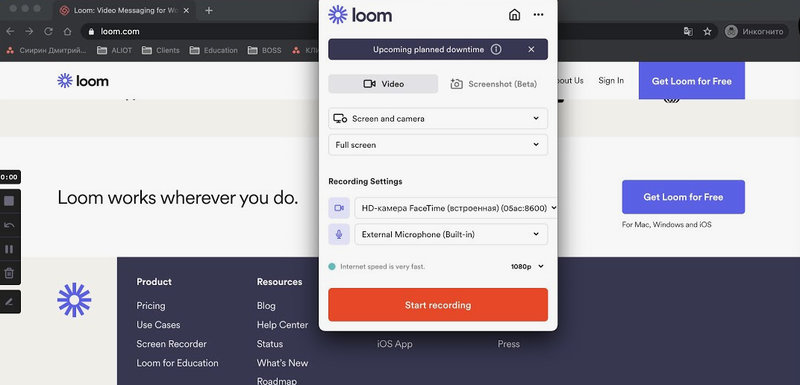Toggle the microphone icon in Recording Settings
Viewport: 800px width, 385px height.
tap(339, 235)
